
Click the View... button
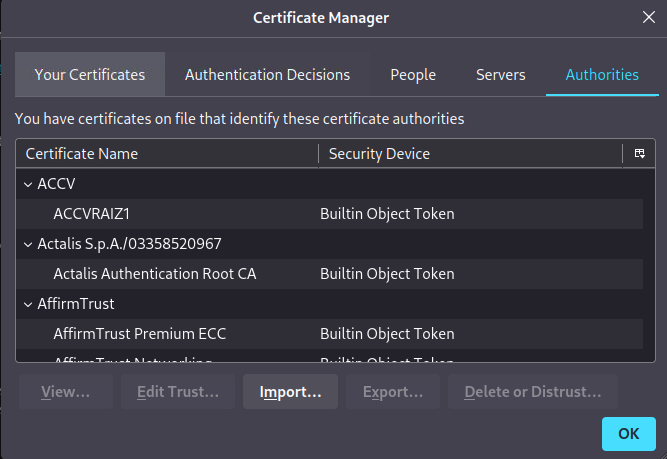pyautogui.click(x=66, y=392)
